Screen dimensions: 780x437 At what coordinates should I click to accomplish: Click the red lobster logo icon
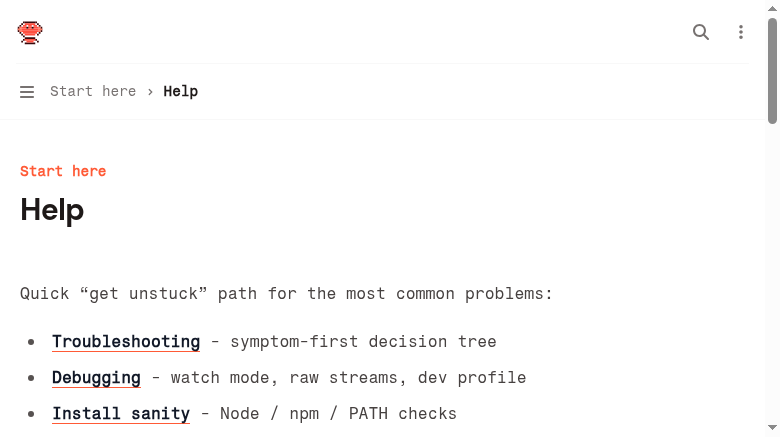30,32
